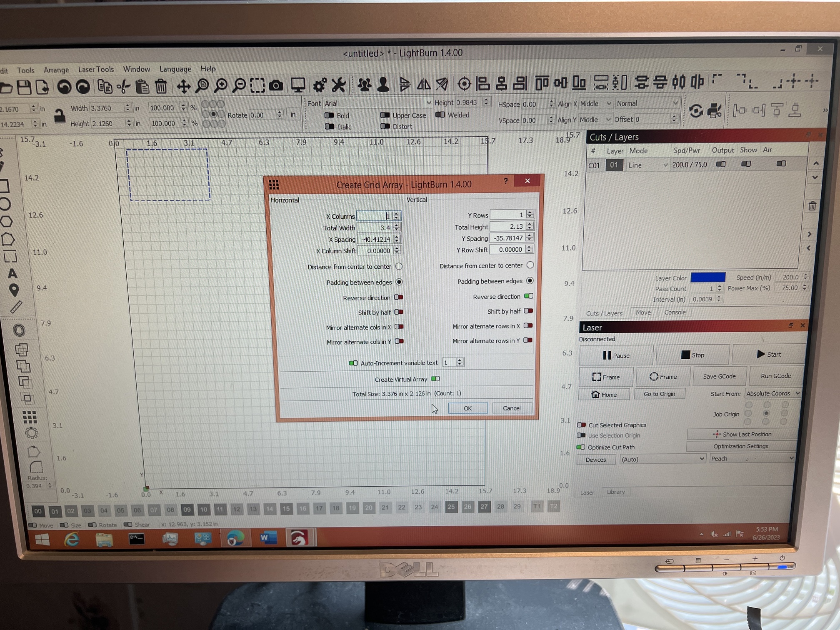Open the Start From coordinates dropdown
Viewport: 840px width, 630px height.
click(773, 393)
